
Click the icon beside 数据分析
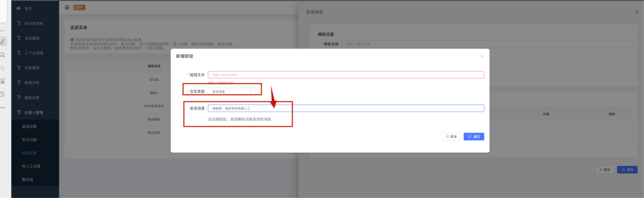coord(19,82)
